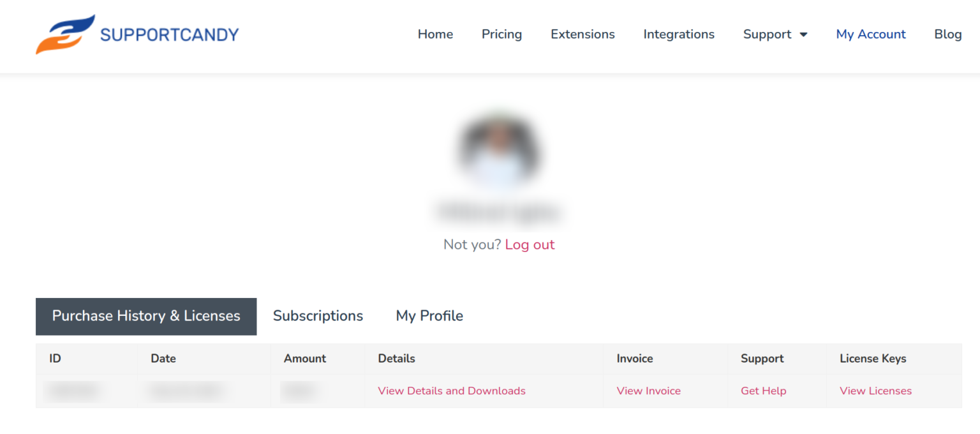This screenshot has width=980, height=434.
Task: Click the Log out link
Action: 530,244
